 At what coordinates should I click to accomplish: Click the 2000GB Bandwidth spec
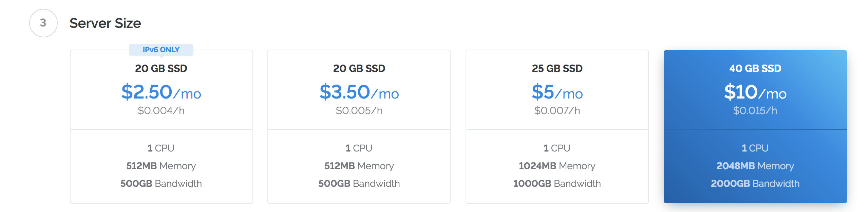(x=755, y=183)
